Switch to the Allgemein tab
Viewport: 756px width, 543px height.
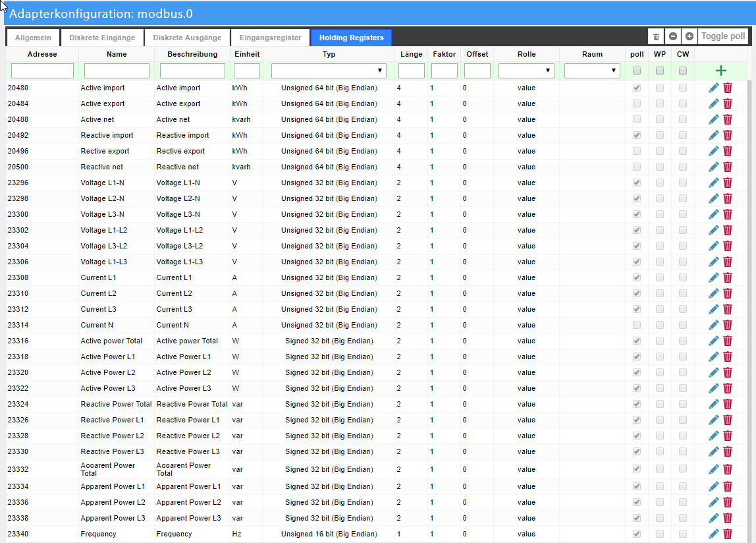pyautogui.click(x=33, y=38)
